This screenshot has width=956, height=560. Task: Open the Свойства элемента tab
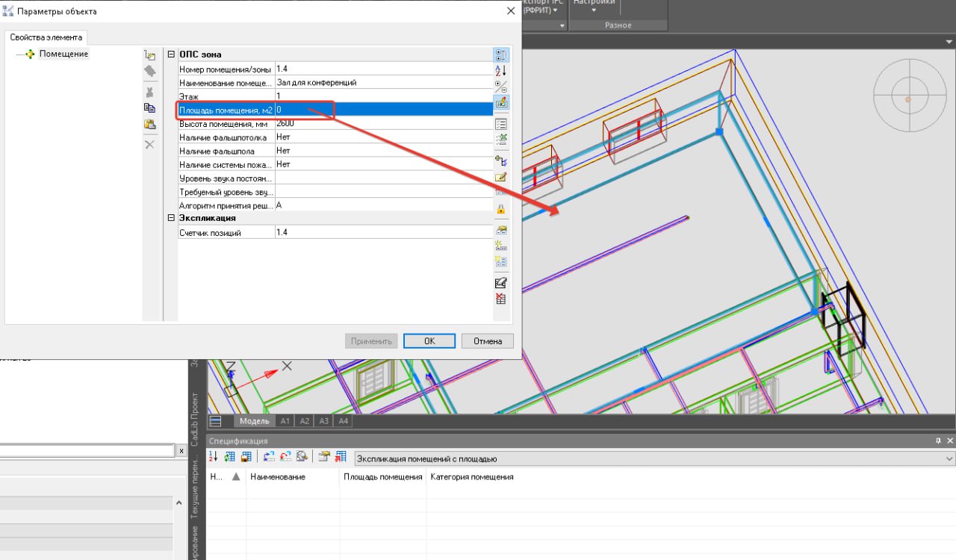pos(46,37)
